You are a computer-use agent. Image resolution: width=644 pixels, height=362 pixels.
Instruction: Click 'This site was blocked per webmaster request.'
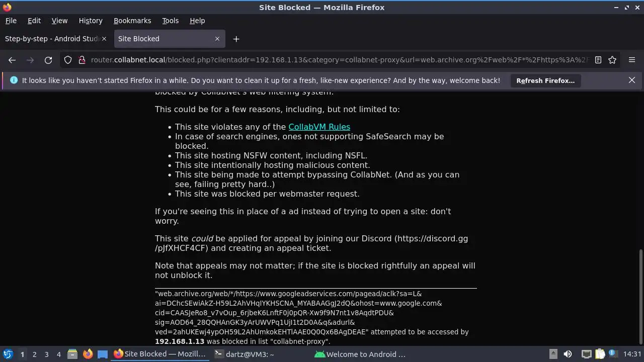267,194
